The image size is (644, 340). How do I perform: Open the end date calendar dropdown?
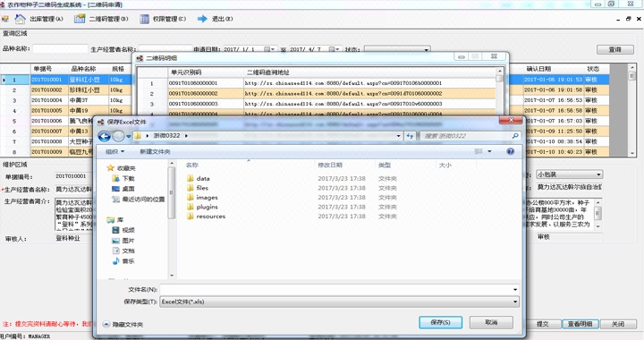pos(335,49)
